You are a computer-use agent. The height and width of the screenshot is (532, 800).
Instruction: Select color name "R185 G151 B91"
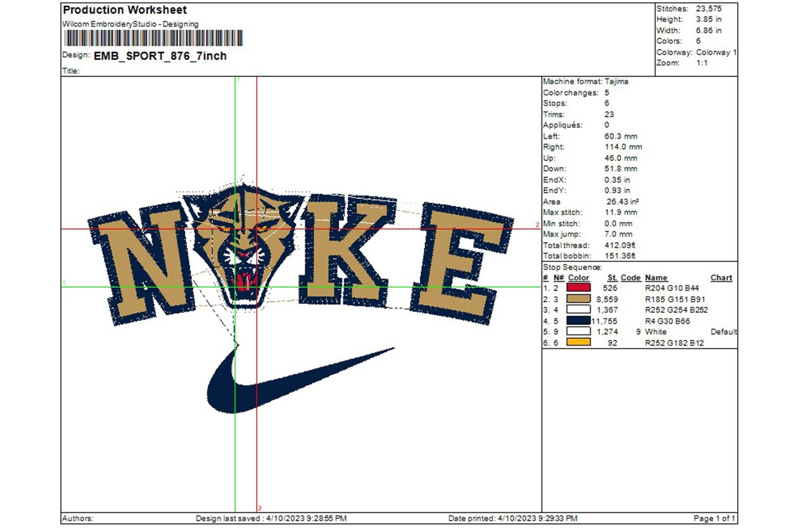tap(675, 300)
